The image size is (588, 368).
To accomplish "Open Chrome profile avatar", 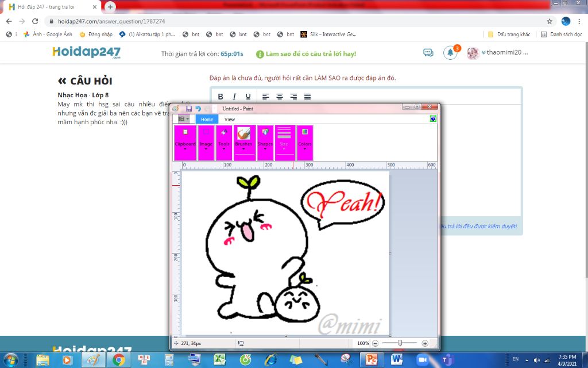I will [566, 21].
